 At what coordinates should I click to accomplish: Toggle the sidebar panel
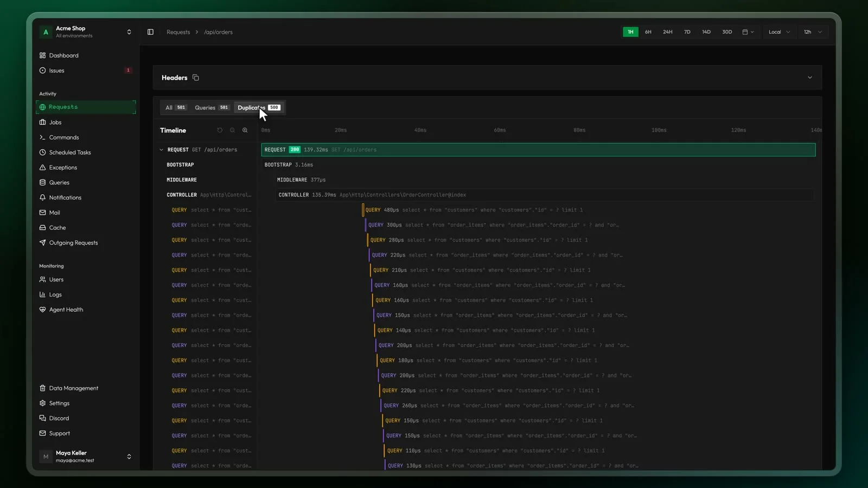click(150, 32)
